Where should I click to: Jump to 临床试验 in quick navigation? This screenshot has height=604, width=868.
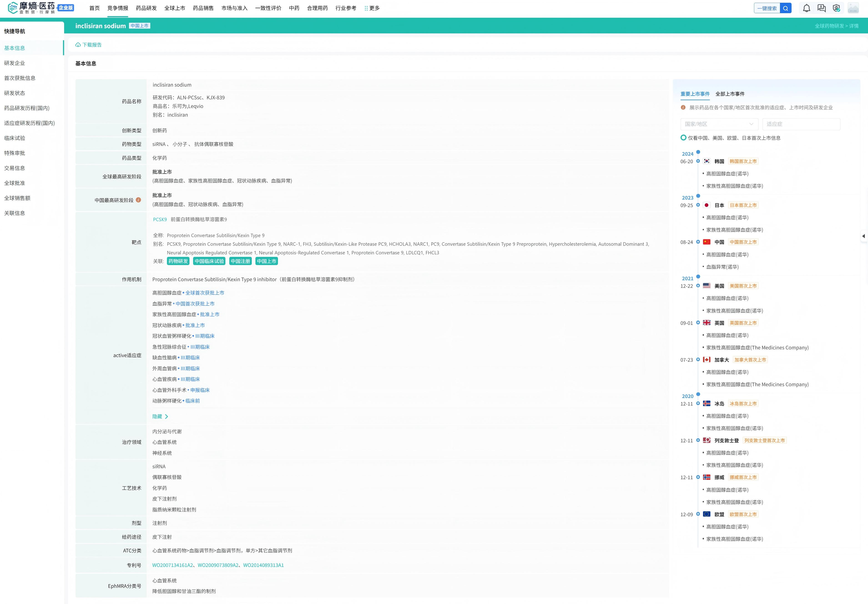click(x=15, y=138)
